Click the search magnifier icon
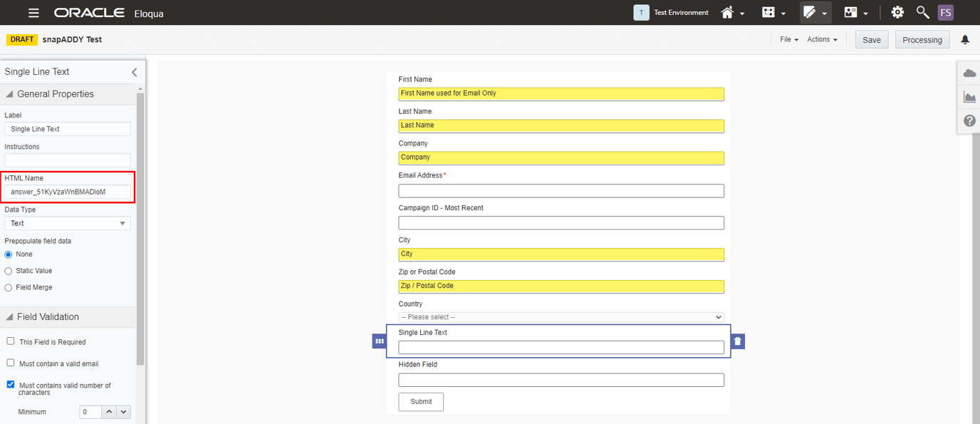Screen dimensions: 980x424 click(x=922, y=13)
